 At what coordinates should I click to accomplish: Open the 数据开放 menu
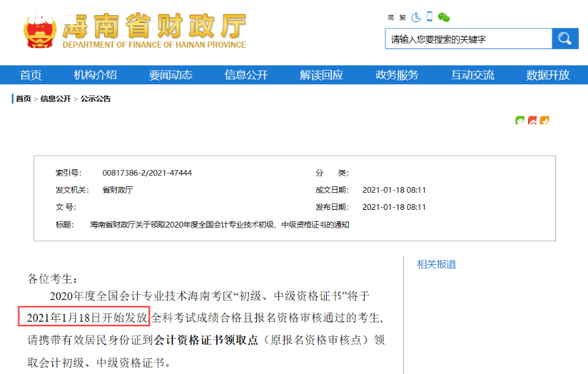(x=548, y=75)
